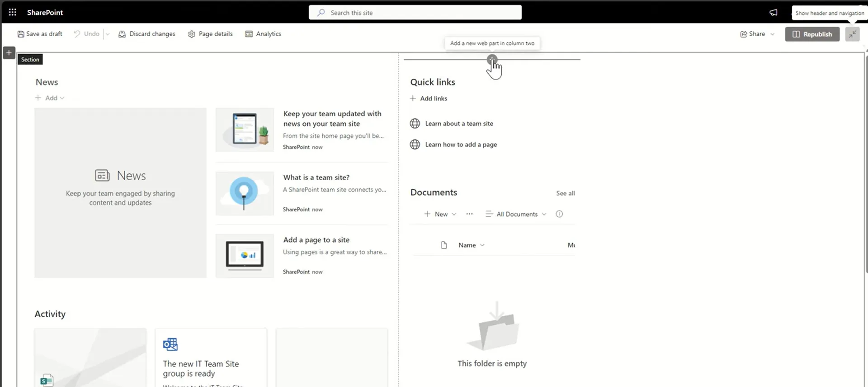Republish the page
The image size is (868, 387).
[x=812, y=34]
